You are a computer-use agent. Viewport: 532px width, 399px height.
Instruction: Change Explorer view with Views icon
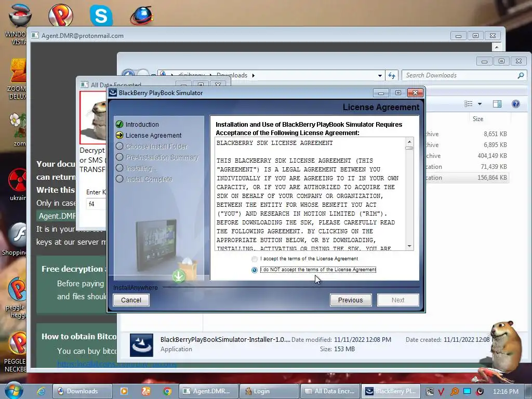469,104
